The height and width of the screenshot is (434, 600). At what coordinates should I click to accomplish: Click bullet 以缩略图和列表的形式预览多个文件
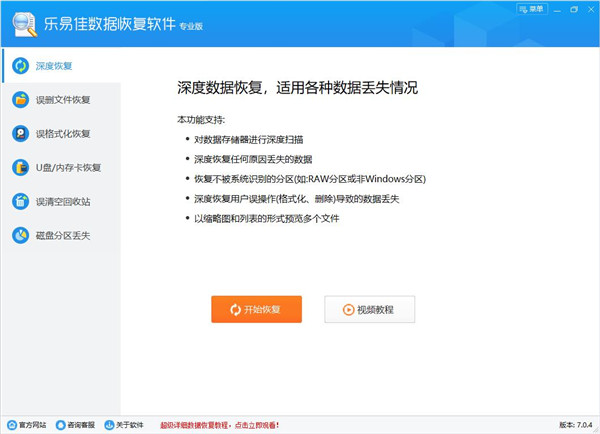266,219
